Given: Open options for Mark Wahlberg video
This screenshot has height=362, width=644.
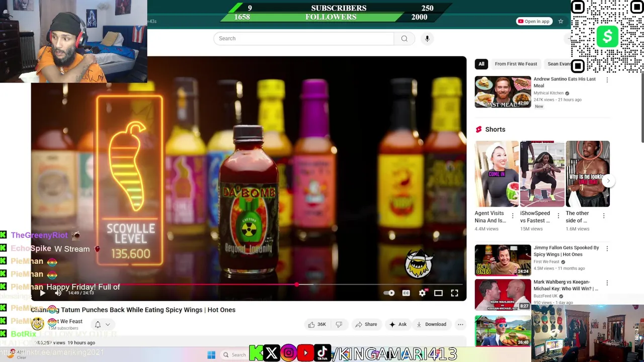Looking at the screenshot, I should click(x=607, y=283).
